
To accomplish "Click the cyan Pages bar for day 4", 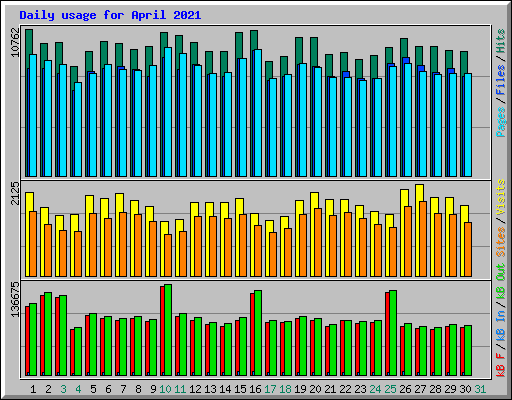I will [x=78, y=129].
